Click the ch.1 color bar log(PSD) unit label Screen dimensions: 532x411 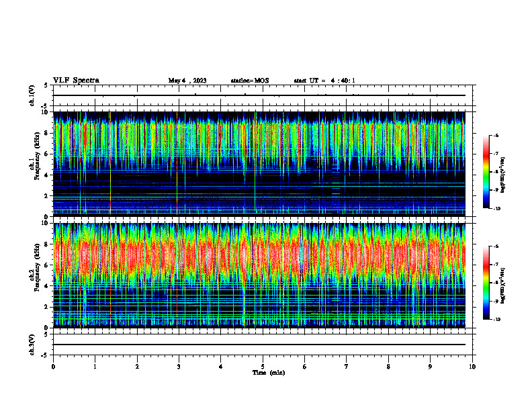click(x=503, y=175)
